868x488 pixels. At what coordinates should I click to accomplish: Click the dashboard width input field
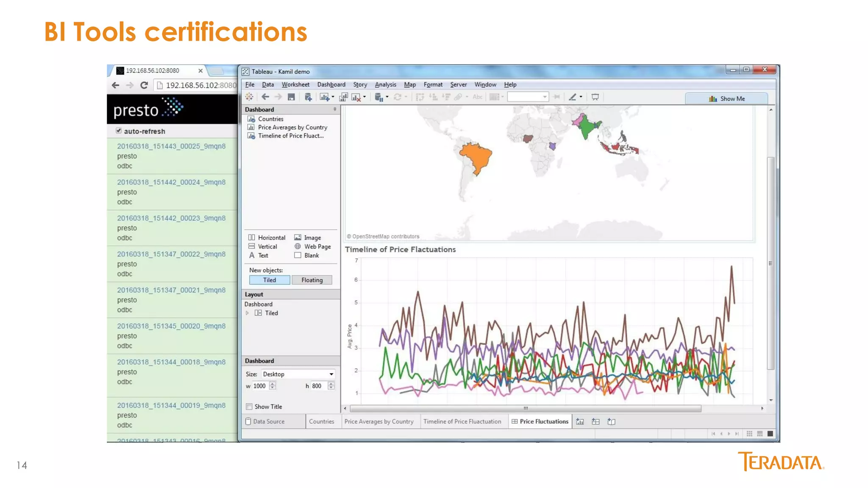point(260,386)
